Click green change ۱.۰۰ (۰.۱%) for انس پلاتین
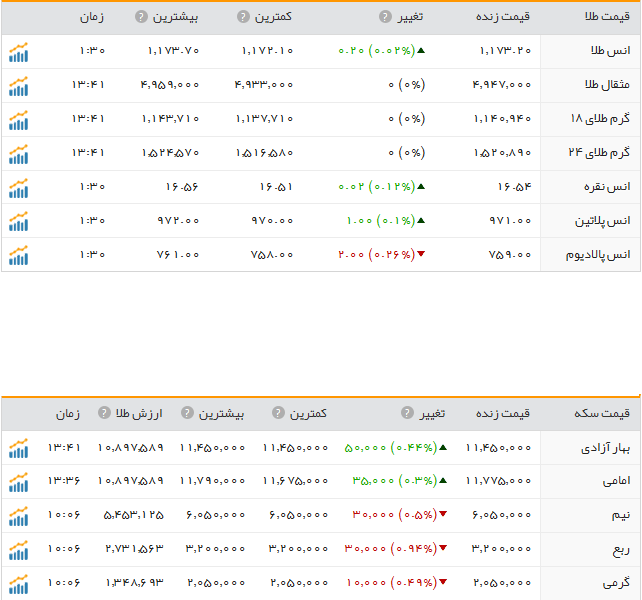Screen dimensions: 642x600 click(x=386, y=221)
